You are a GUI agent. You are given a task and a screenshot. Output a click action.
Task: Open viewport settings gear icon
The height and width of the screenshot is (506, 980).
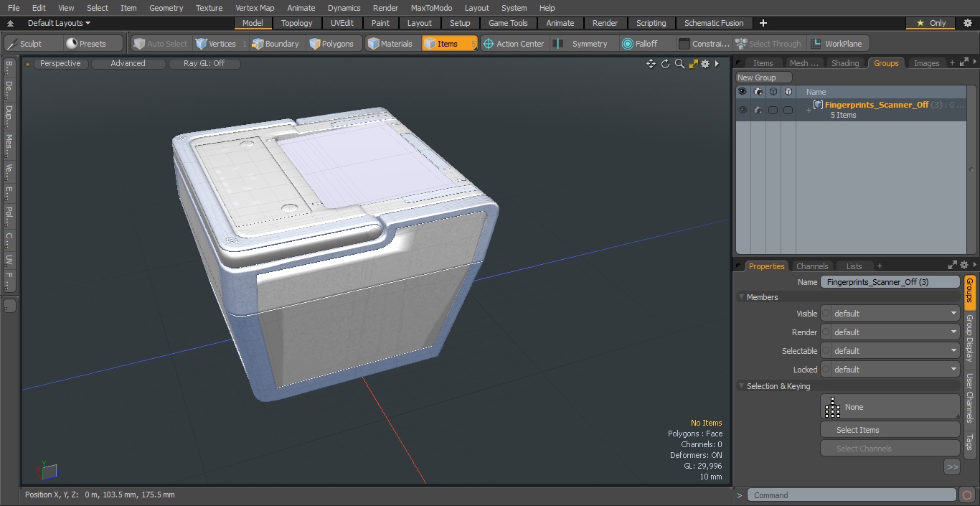point(705,64)
